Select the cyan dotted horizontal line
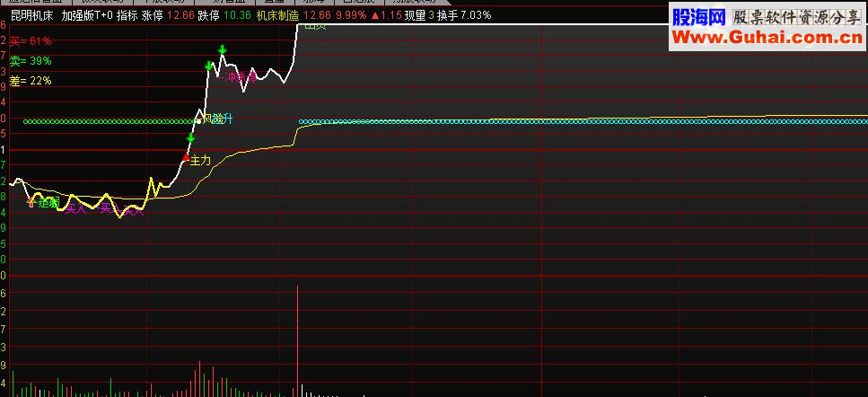Image resolution: width=868 pixels, height=397 pixels. point(583,121)
